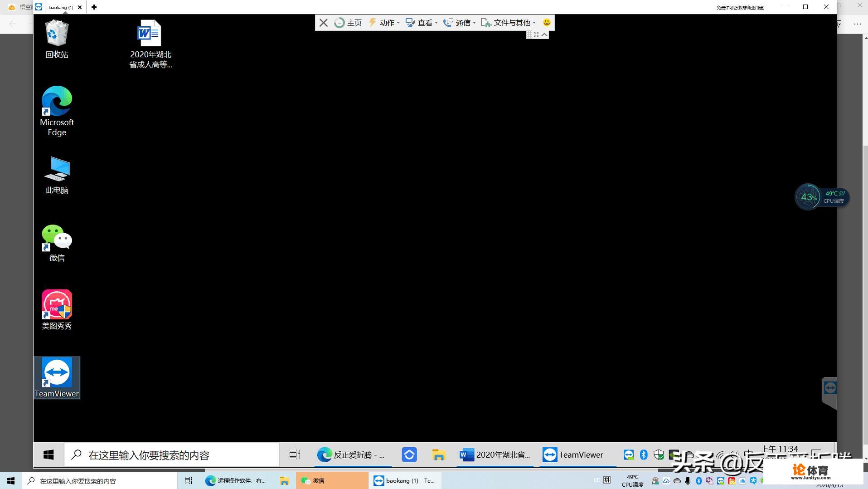
Task: Open Task View on local taskbar
Action: point(189,480)
